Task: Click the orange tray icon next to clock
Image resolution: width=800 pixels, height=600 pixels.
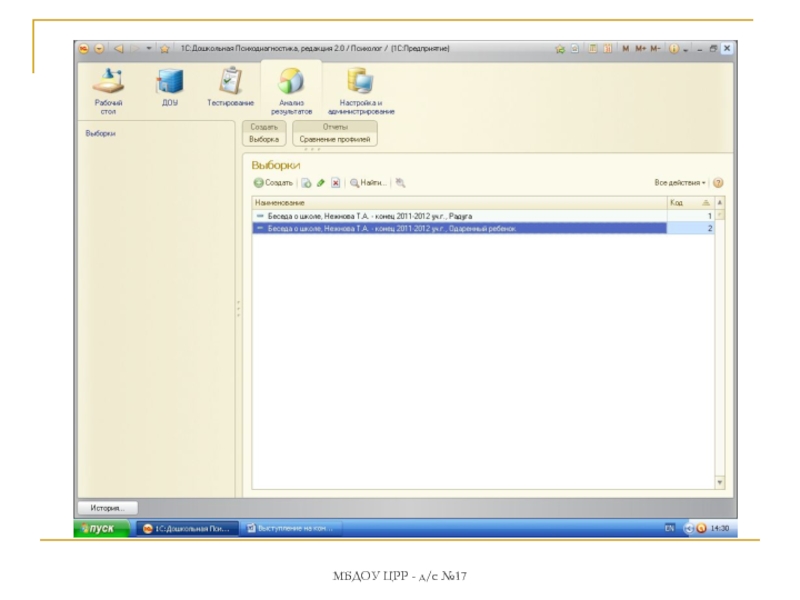Action: tap(702, 529)
